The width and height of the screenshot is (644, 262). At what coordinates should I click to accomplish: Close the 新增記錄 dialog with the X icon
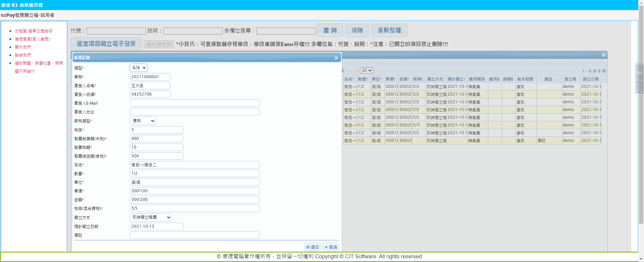(x=336, y=58)
